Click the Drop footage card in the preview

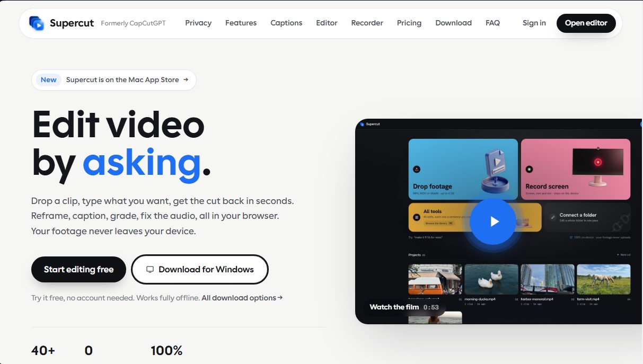[463, 169]
